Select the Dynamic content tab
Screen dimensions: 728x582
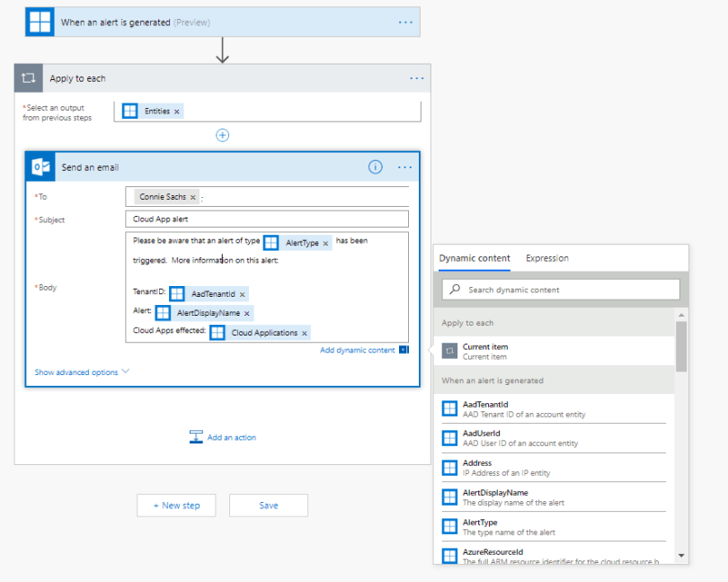[x=475, y=258]
